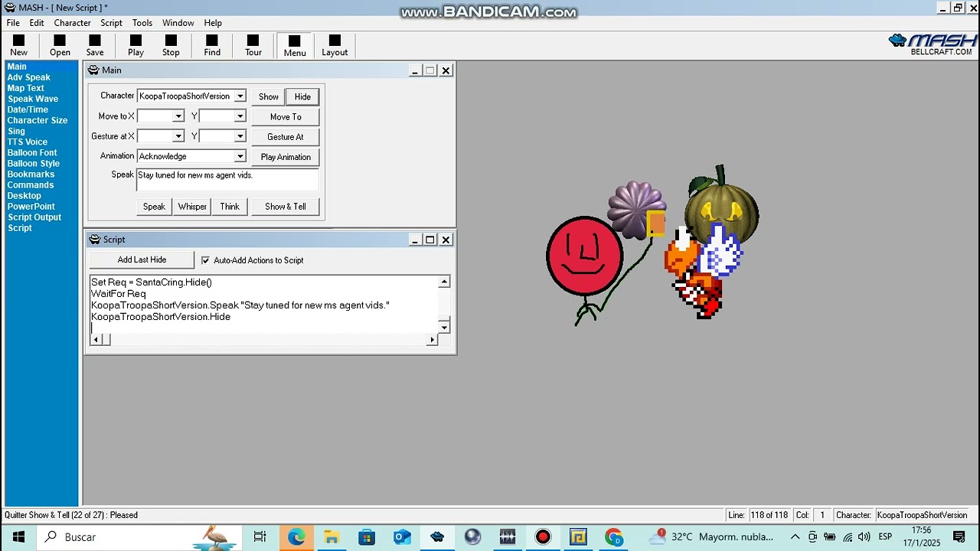Click inside the Script editor text area
980x551 pixels.
264,305
